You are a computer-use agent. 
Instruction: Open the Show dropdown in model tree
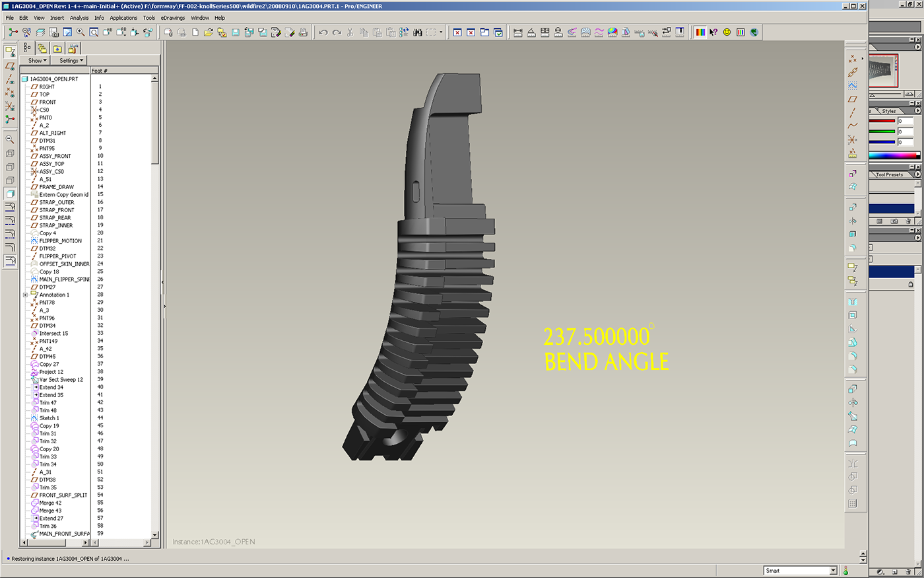(x=37, y=60)
